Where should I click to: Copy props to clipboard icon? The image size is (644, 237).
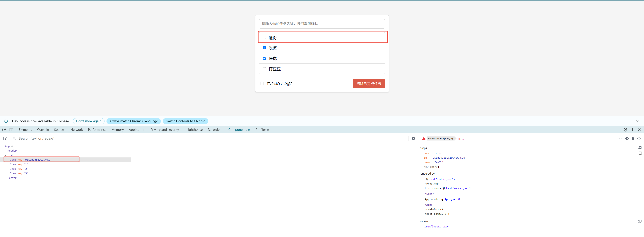640,148
